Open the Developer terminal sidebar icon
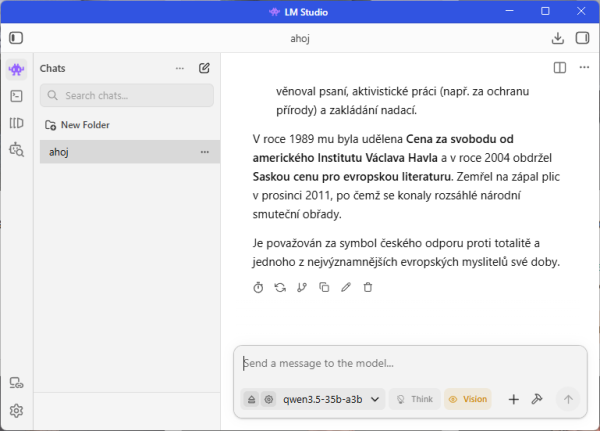 coord(16,96)
